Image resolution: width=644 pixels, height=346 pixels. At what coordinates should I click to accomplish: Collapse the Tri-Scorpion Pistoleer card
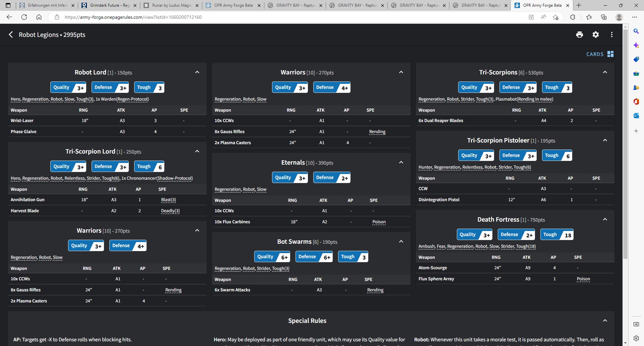(605, 140)
